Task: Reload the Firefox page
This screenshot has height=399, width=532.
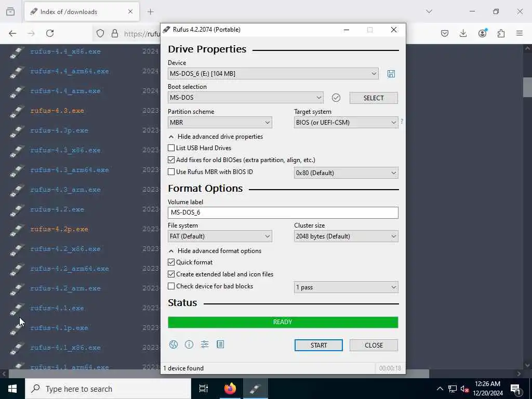Action: 50,33
